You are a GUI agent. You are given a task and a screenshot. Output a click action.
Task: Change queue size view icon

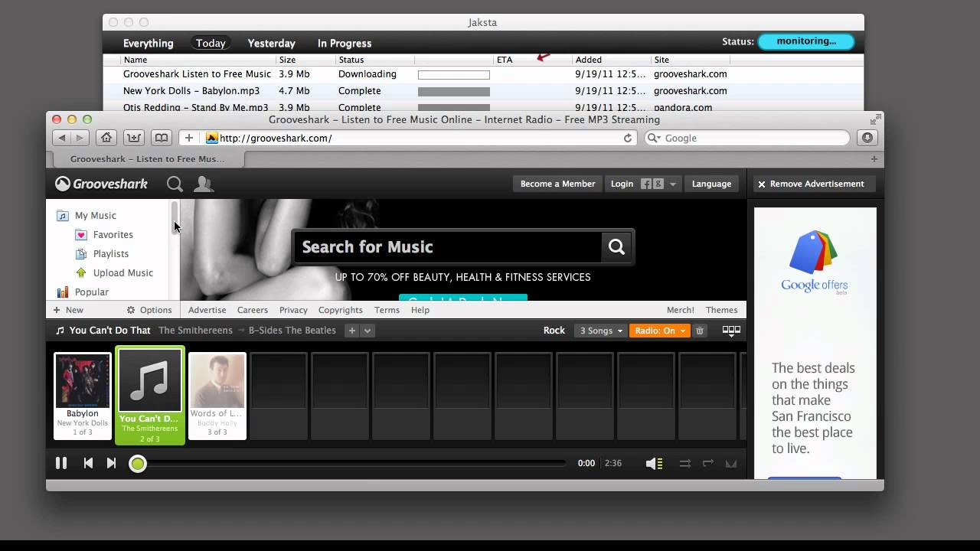[x=731, y=331]
